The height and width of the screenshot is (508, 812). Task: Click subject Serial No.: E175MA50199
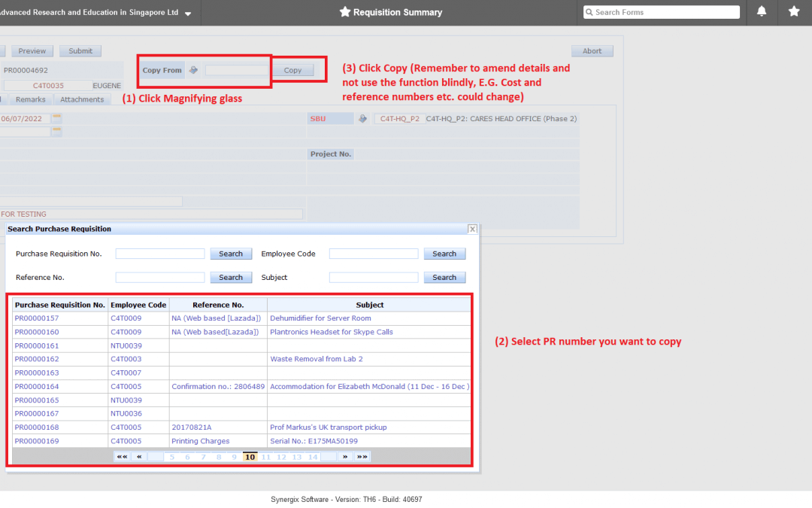pos(314,441)
